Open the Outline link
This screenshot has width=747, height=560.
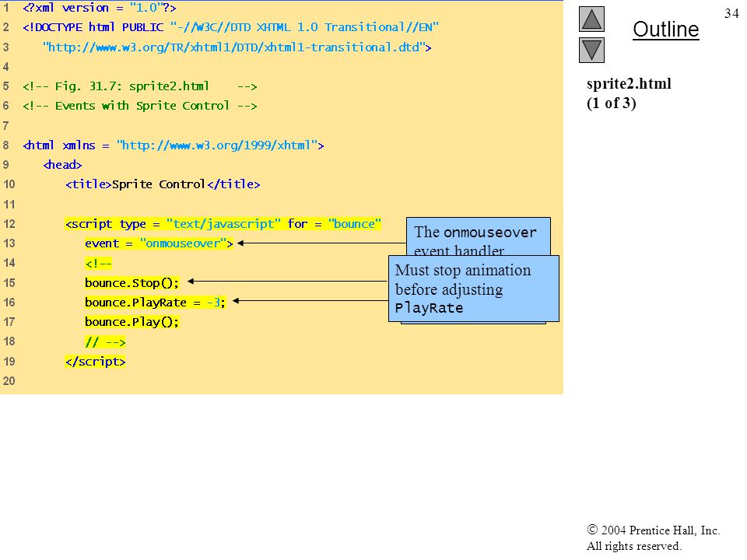click(x=665, y=30)
